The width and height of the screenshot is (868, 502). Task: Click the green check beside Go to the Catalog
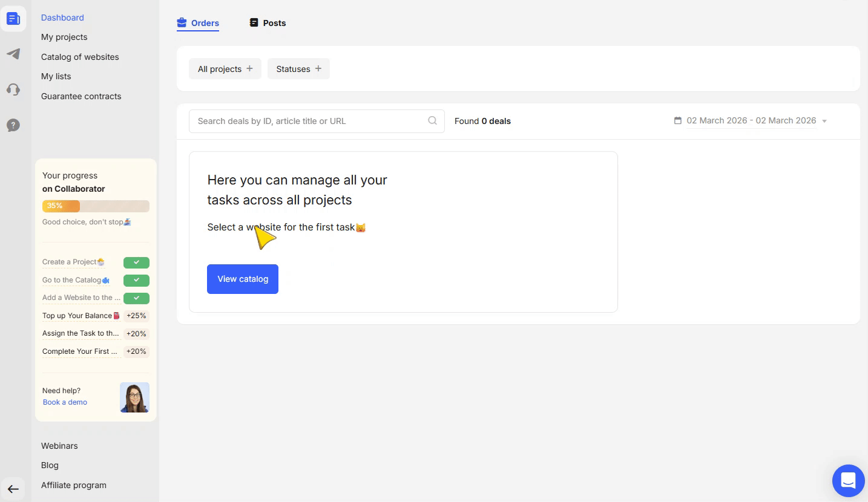coord(136,280)
